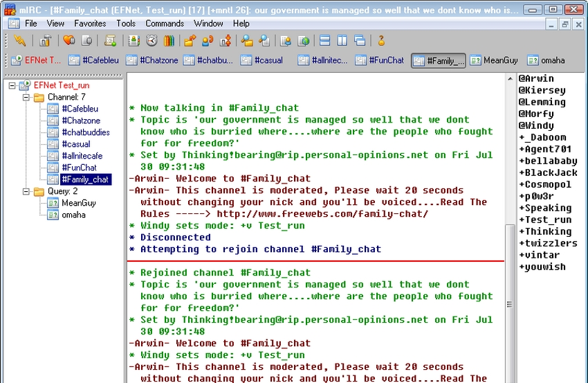Minimize the child channel window
The width and height of the screenshot is (588, 383).
[551, 25]
